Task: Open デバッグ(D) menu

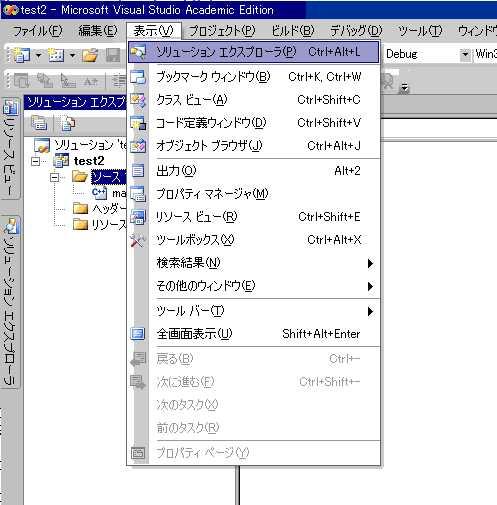Action: pos(356,31)
